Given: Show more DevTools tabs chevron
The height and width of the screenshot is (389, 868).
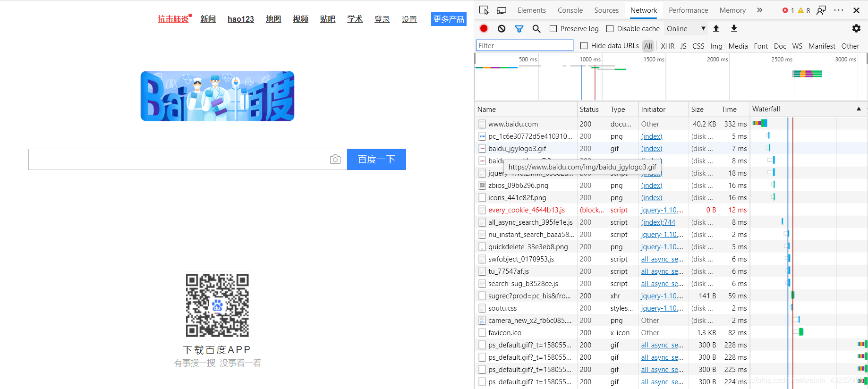Looking at the screenshot, I should tap(759, 10).
